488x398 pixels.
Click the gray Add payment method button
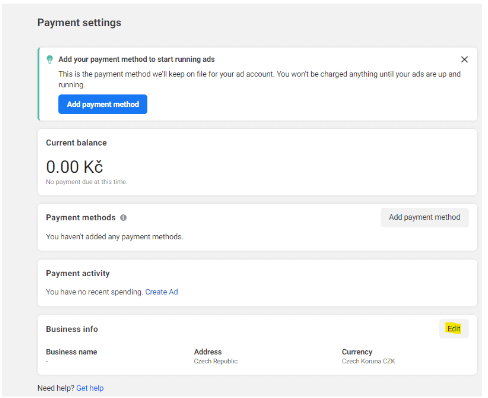425,217
